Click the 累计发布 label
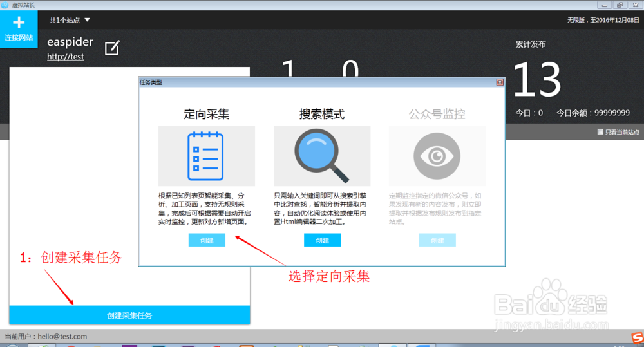The height and width of the screenshot is (347, 644). tap(531, 44)
